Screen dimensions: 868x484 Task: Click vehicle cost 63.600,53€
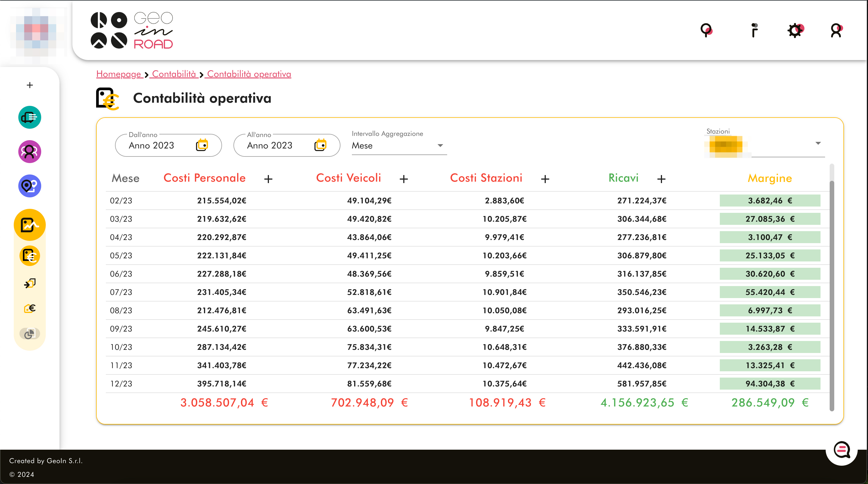tap(369, 329)
